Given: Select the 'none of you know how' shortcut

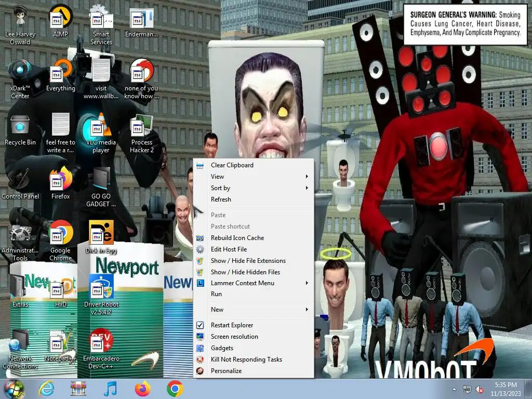Looking at the screenshot, I should pos(141,79).
